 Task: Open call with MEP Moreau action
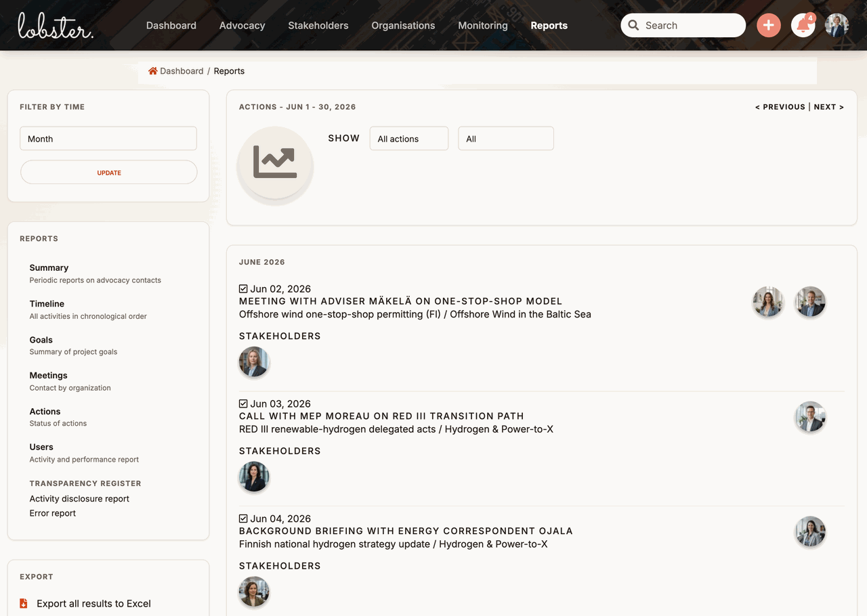(x=381, y=416)
